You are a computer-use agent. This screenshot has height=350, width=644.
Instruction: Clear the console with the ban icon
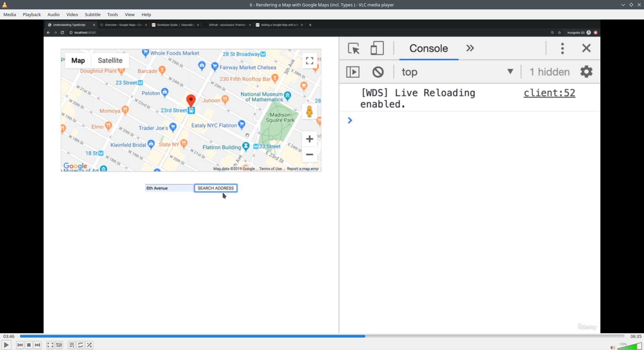pos(378,72)
